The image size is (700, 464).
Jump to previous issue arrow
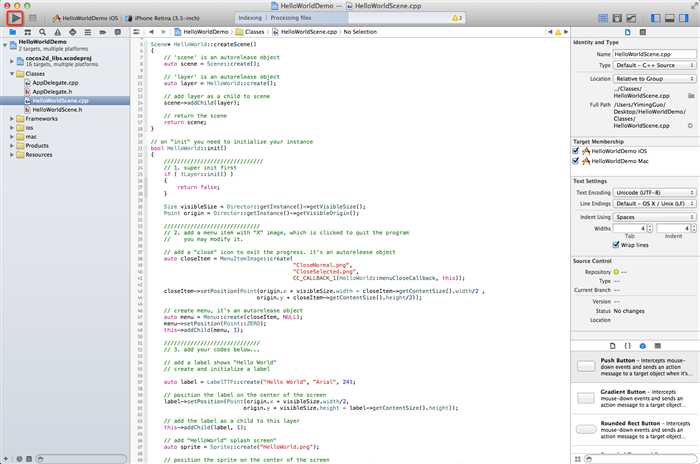tap(550, 32)
